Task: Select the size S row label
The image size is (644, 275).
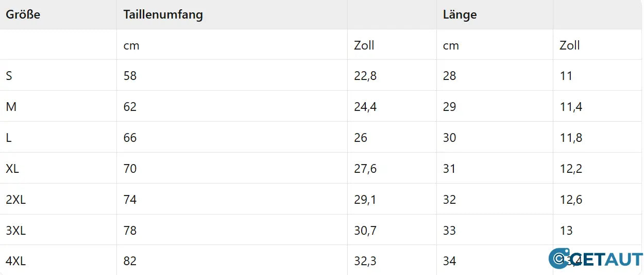Action: click(x=9, y=76)
